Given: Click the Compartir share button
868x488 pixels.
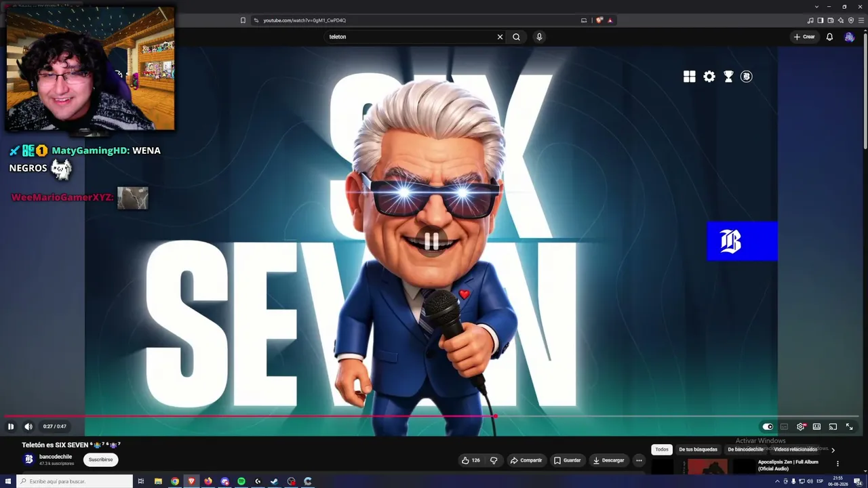Looking at the screenshot, I should click(526, 460).
